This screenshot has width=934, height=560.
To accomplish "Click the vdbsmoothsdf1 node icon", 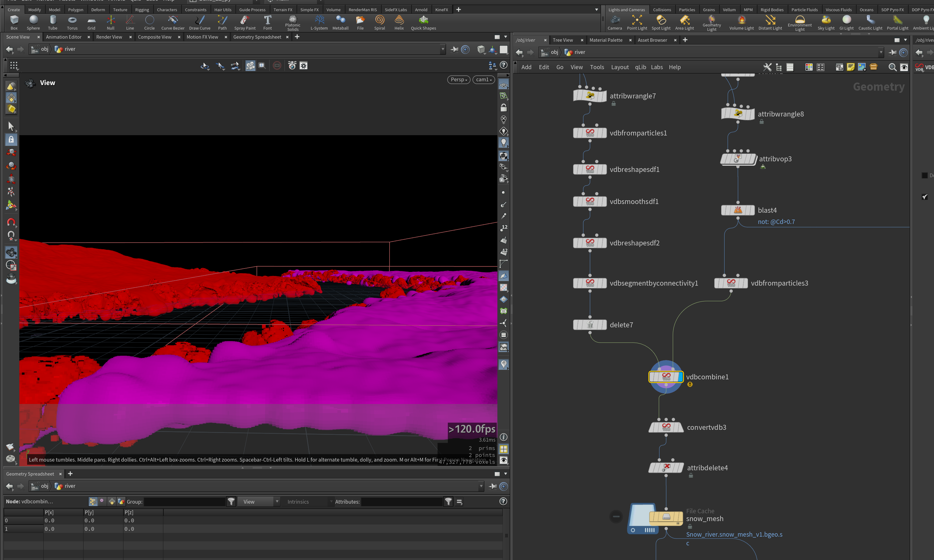I will [x=590, y=202].
